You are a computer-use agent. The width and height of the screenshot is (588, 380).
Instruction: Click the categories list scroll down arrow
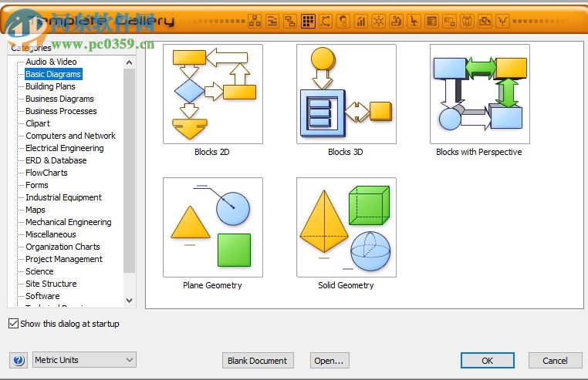(x=130, y=301)
